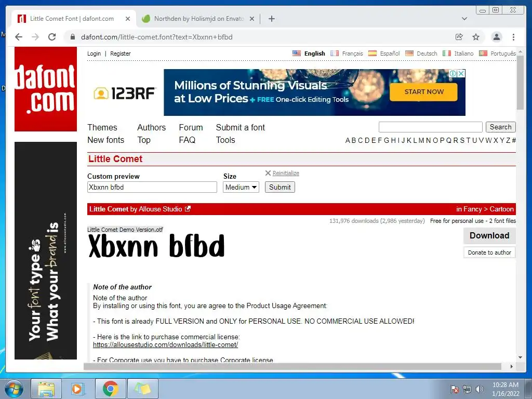The height and width of the screenshot is (399, 532).
Task: Close the Little Comet Font tab
Action: [128, 19]
